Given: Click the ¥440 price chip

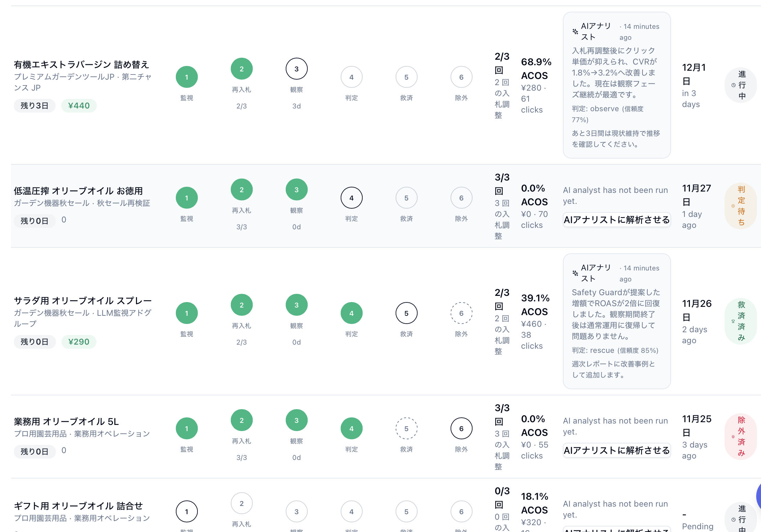Looking at the screenshot, I should (79, 106).
